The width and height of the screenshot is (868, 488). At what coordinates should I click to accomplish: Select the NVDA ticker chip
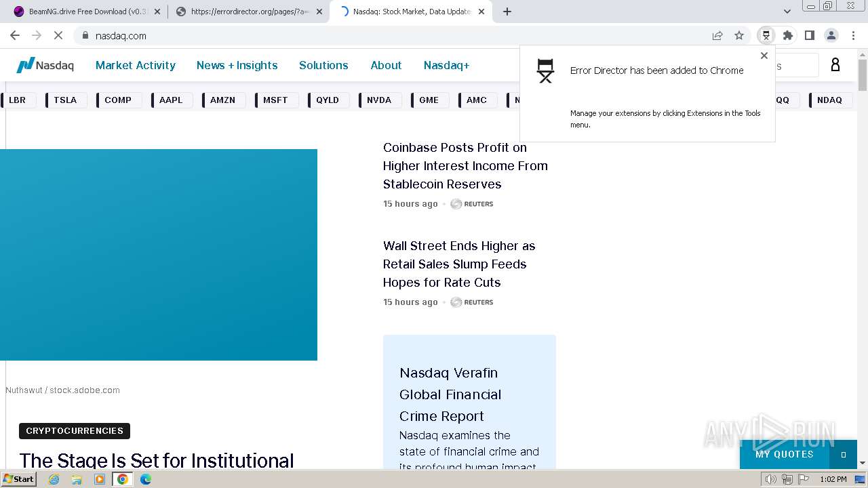click(379, 100)
